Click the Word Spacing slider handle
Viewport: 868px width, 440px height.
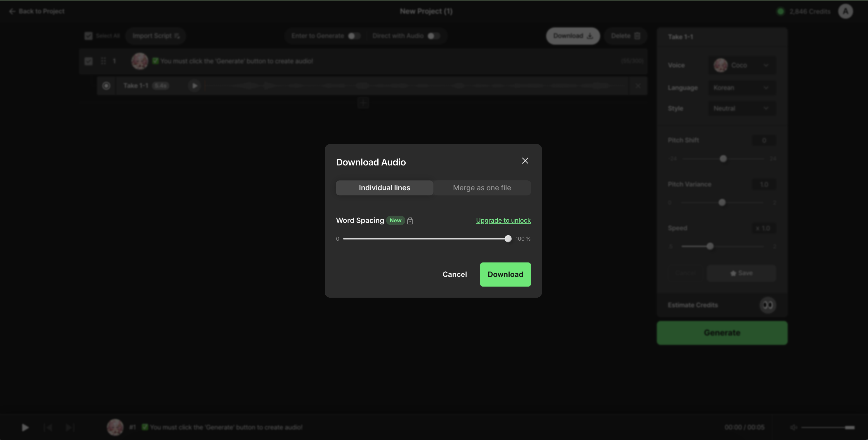pos(508,239)
